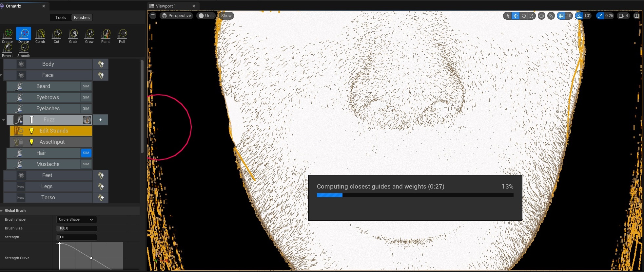Image resolution: width=644 pixels, height=272 pixels.
Task: Select the Smooth brush tool
Action: tap(24, 50)
